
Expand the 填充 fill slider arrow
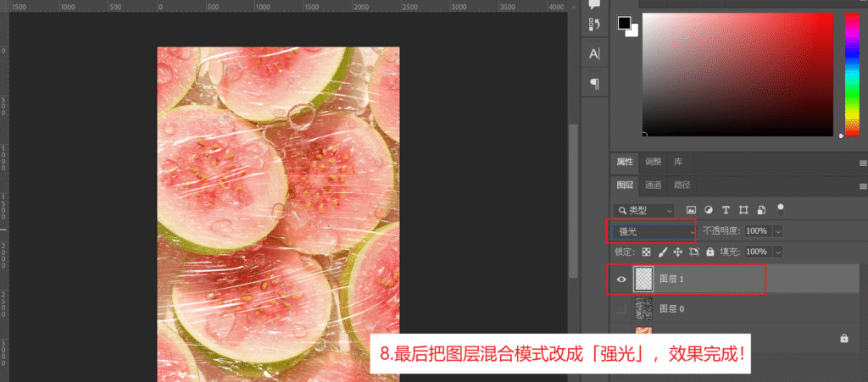click(778, 252)
